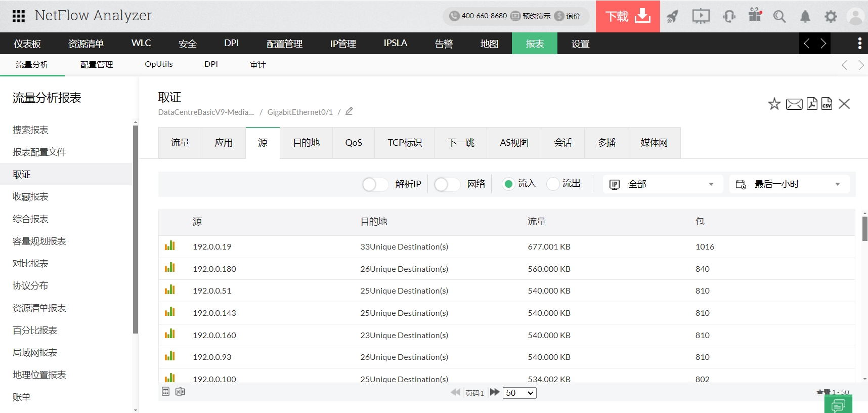Open chart icon for 192.0.0.51
The image size is (868, 413).
(169, 290)
